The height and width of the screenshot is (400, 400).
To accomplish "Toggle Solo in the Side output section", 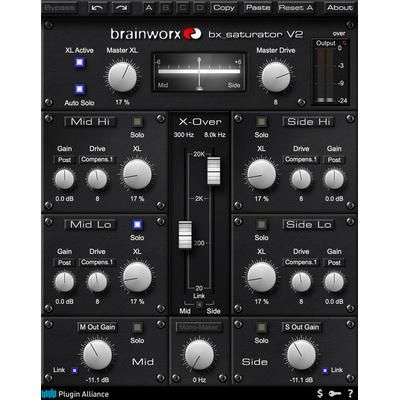I will [261, 327].
